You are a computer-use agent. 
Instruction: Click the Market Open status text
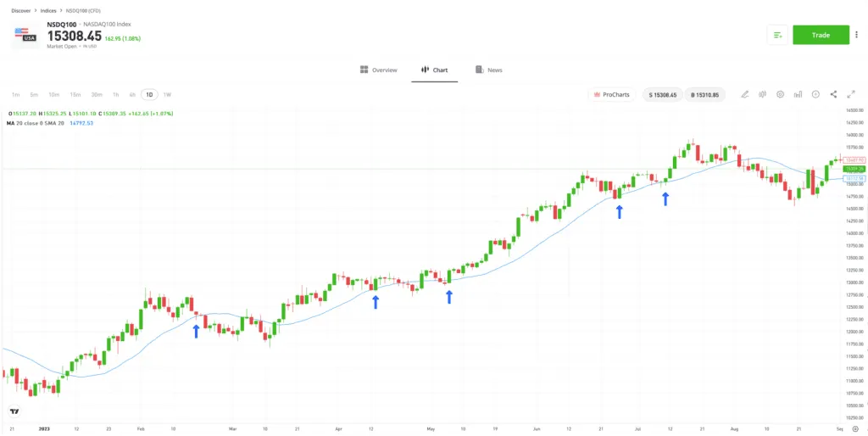click(x=63, y=47)
